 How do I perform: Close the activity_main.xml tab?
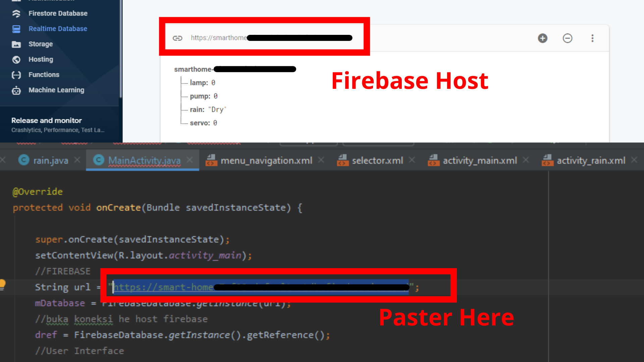click(526, 160)
